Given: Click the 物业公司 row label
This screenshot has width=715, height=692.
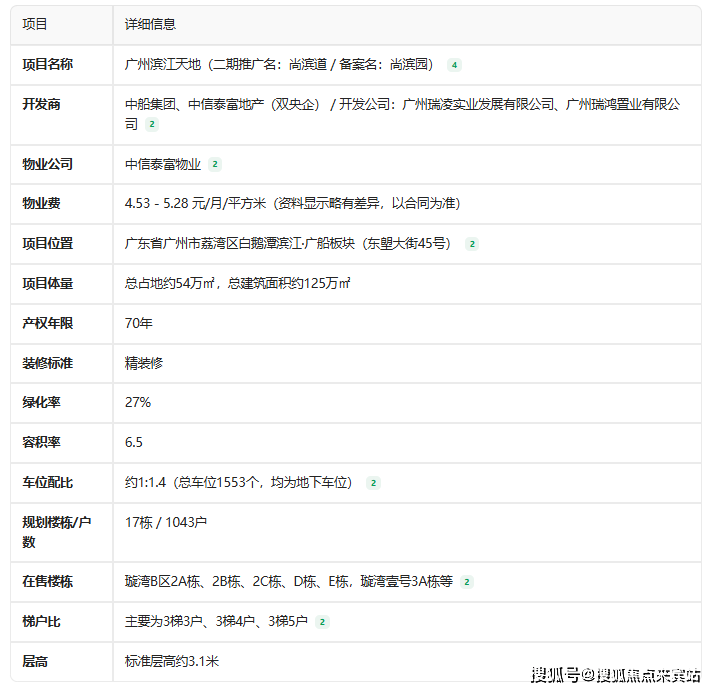Looking at the screenshot, I should [47, 164].
